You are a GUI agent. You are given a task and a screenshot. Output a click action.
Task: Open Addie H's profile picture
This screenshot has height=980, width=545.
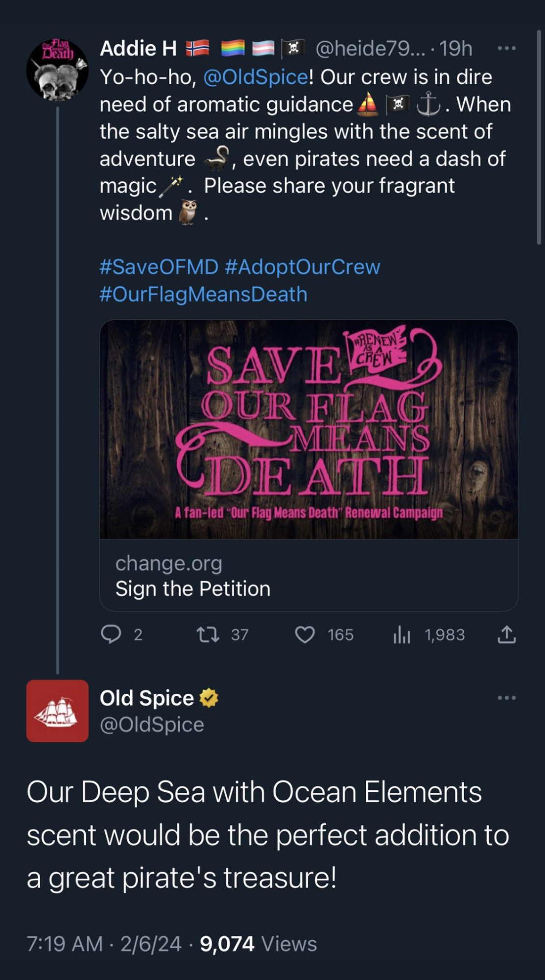pyautogui.click(x=57, y=70)
